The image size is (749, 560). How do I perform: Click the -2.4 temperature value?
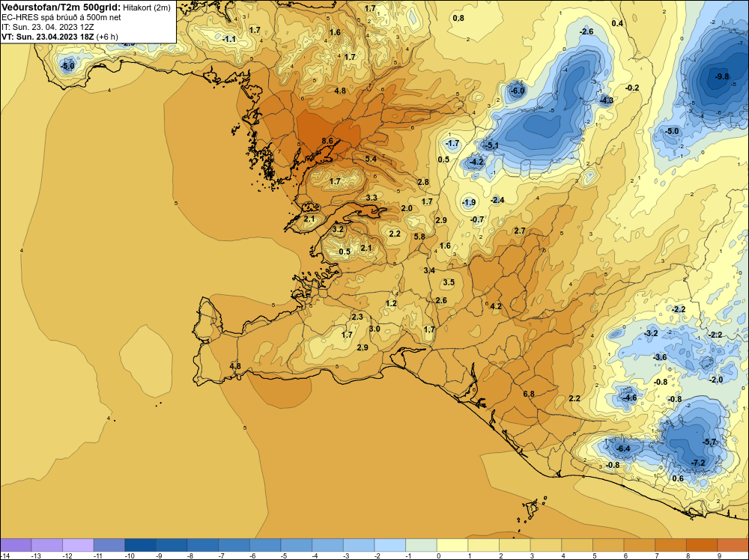pyautogui.click(x=497, y=200)
